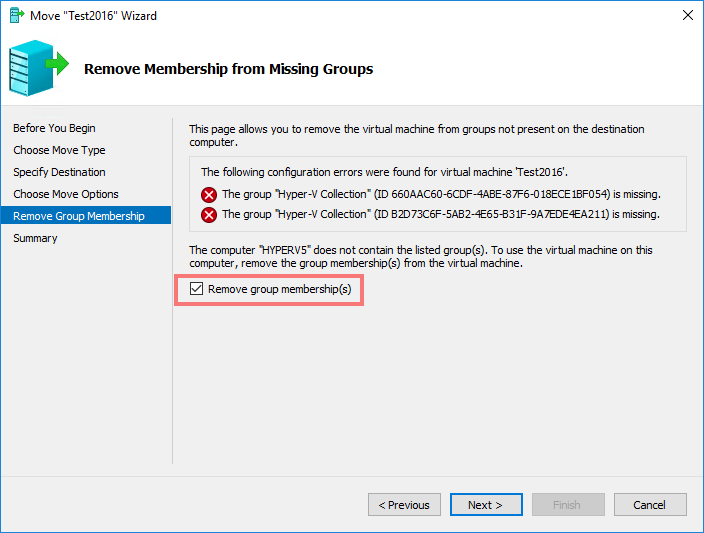Viewport: 704px width, 533px height.
Task: Click first missing Hyper-V Collection error message
Action: click(441, 194)
